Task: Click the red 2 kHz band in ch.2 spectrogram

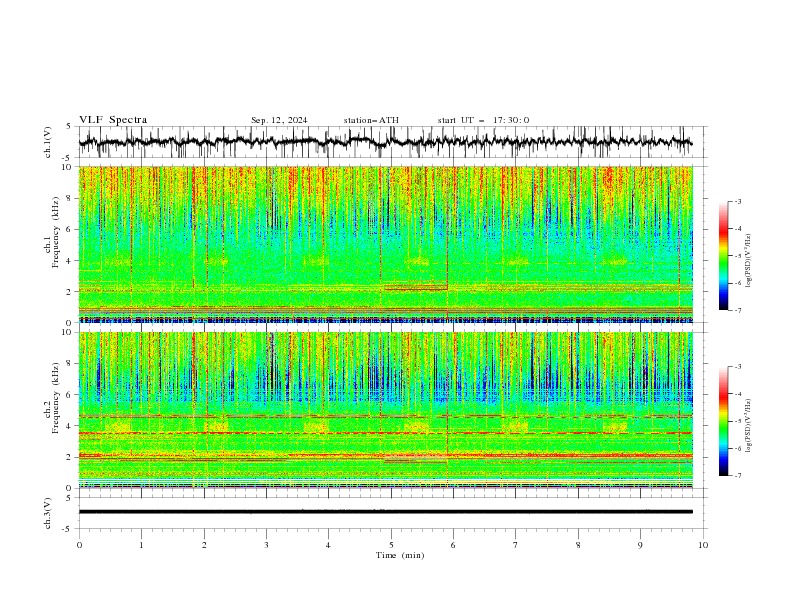Action: (x=385, y=455)
